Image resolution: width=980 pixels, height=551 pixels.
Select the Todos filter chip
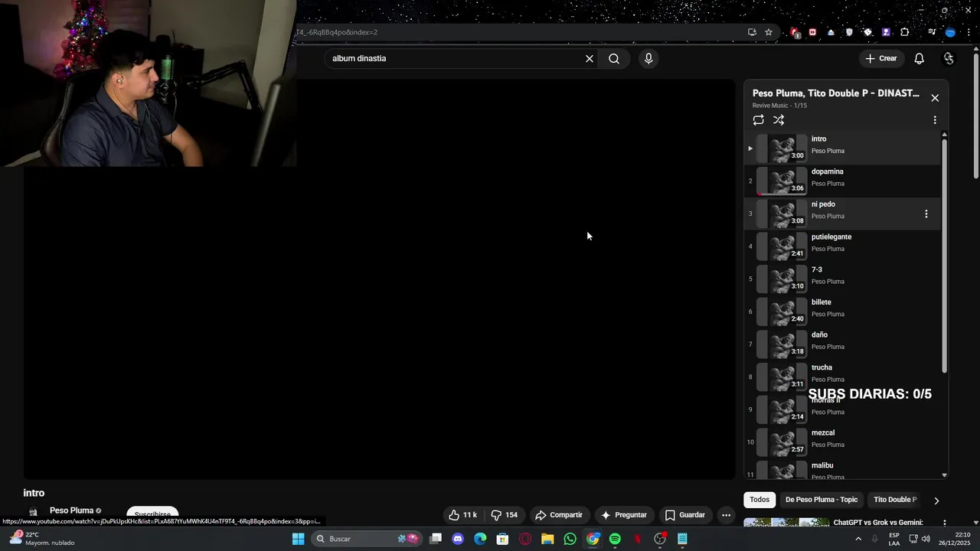[x=759, y=500]
